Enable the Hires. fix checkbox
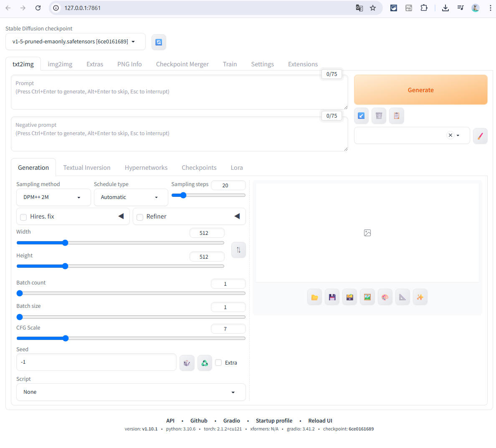The width and height of the screenshot is (496, 448). [x=24, y=217]
